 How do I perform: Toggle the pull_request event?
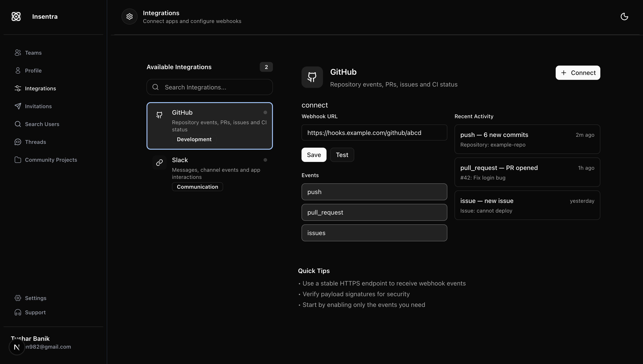[374, 212]
